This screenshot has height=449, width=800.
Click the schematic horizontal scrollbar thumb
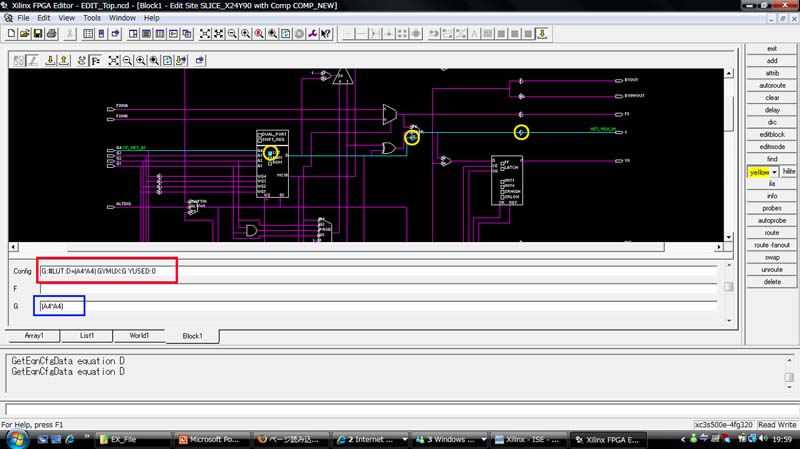pos(365,247)
